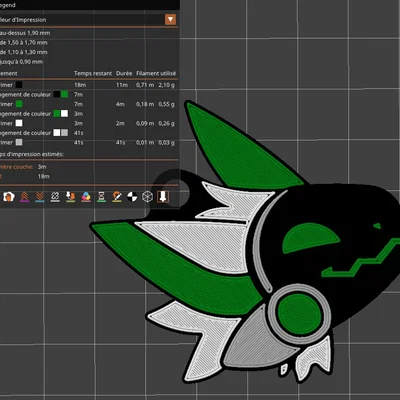Click gray swatch of 41s color change row

point(65,133)
